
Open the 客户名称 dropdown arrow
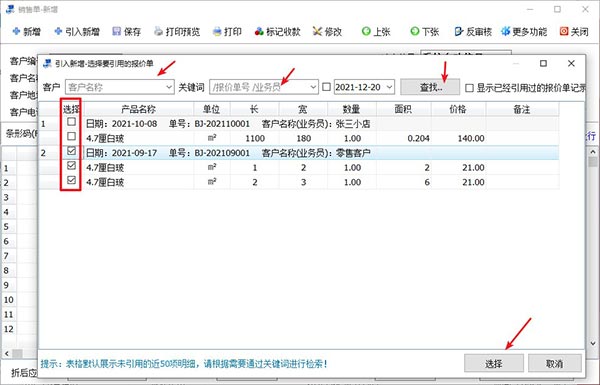pyautogui.click(x=169, y=87)
